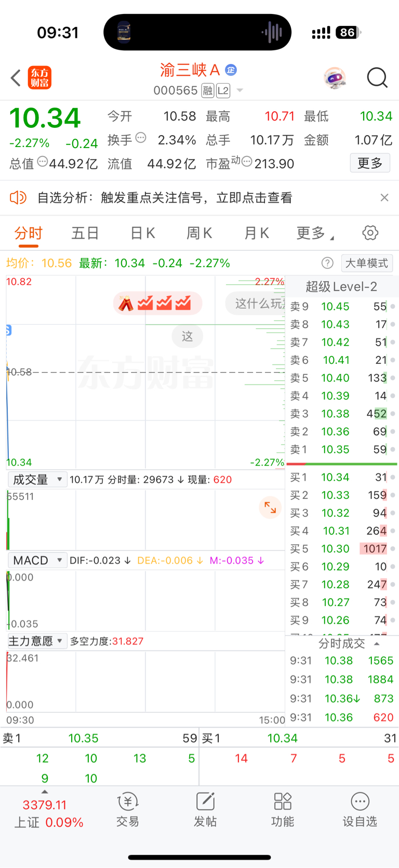
Task: Open 功能 functions icon
Action: (x=283, y=810)
